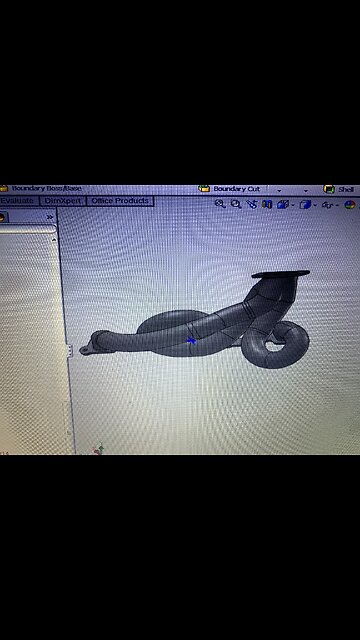Click the yellow Boundary Cut icon
Image resolution: width=360 pixels, height=640 pixels.
(x=204, y=189)
